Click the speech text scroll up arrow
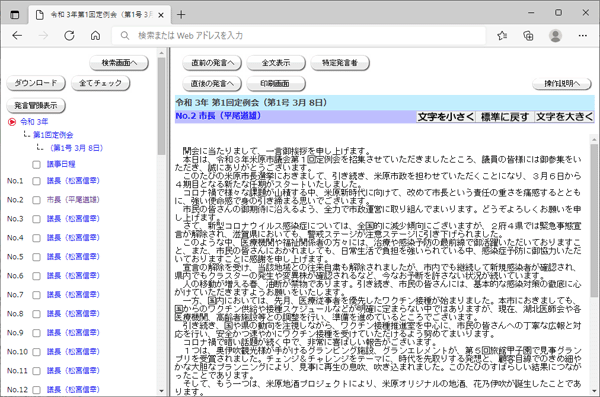This screenshot has height=397, width=600. [x=594, y=139]
